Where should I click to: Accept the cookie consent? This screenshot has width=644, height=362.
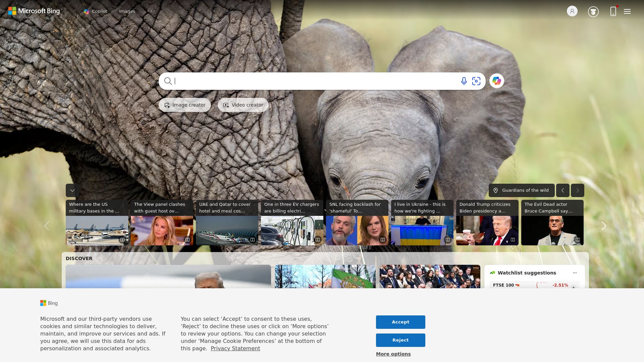coord(400,322)
